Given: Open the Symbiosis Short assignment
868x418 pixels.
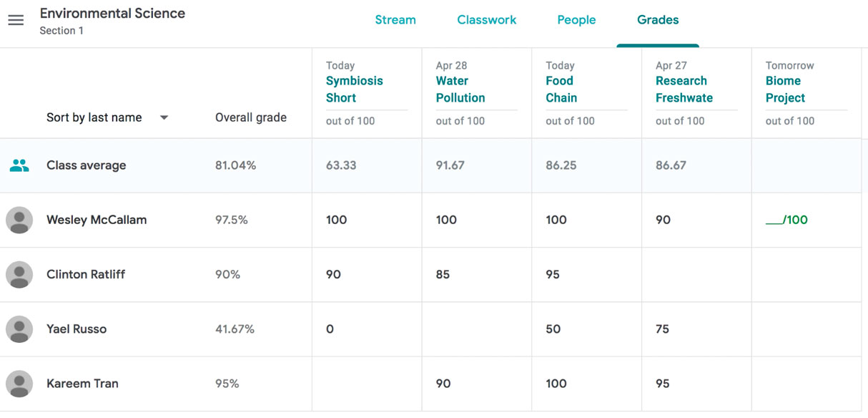Looking at the screenshot, I should [355, 88].
